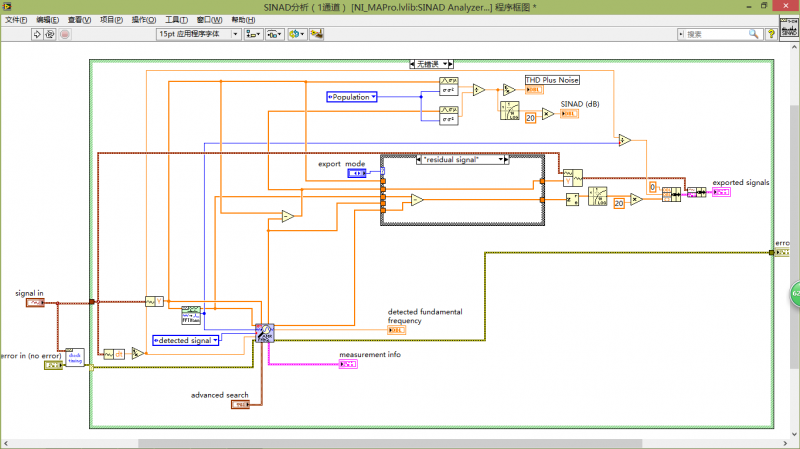
Task: Click the VI connector icon in top-right corner
Action: coord(788,27)
